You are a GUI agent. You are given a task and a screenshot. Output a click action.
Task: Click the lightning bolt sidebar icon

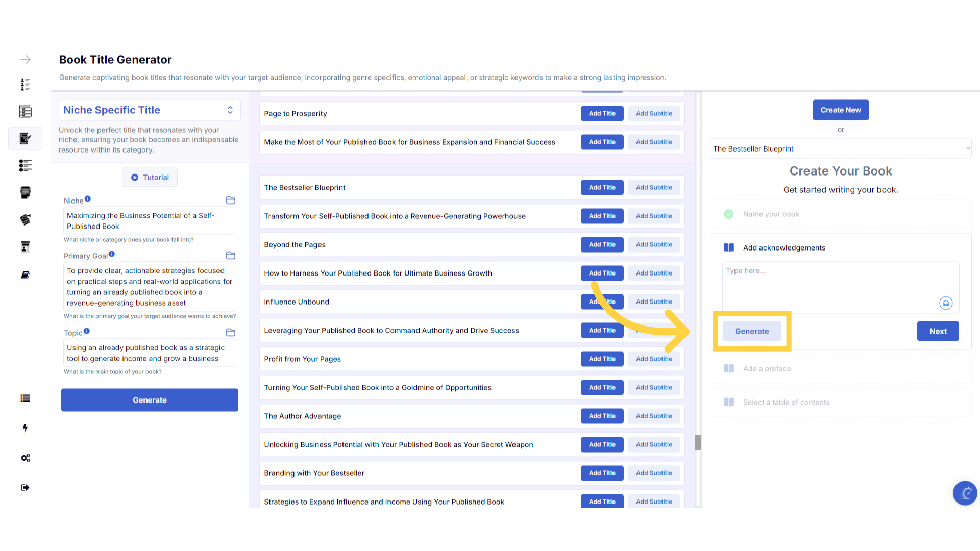[x=25, y=428]
